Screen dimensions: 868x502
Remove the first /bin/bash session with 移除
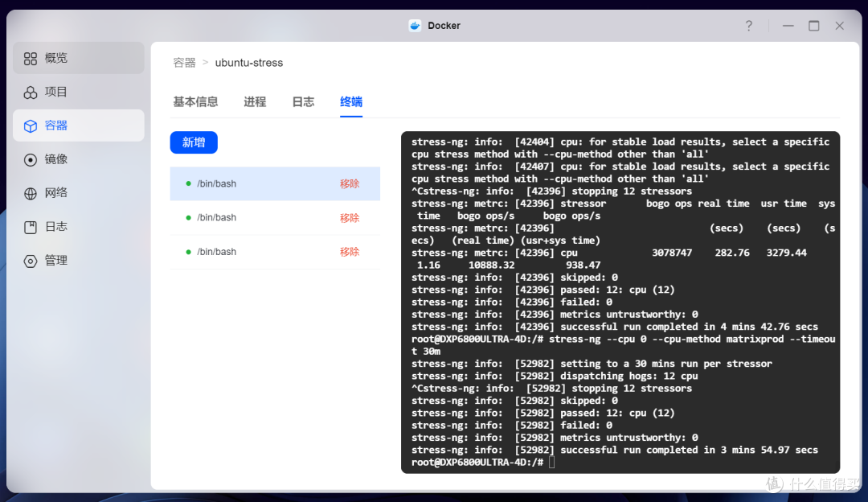coord(350,184)
